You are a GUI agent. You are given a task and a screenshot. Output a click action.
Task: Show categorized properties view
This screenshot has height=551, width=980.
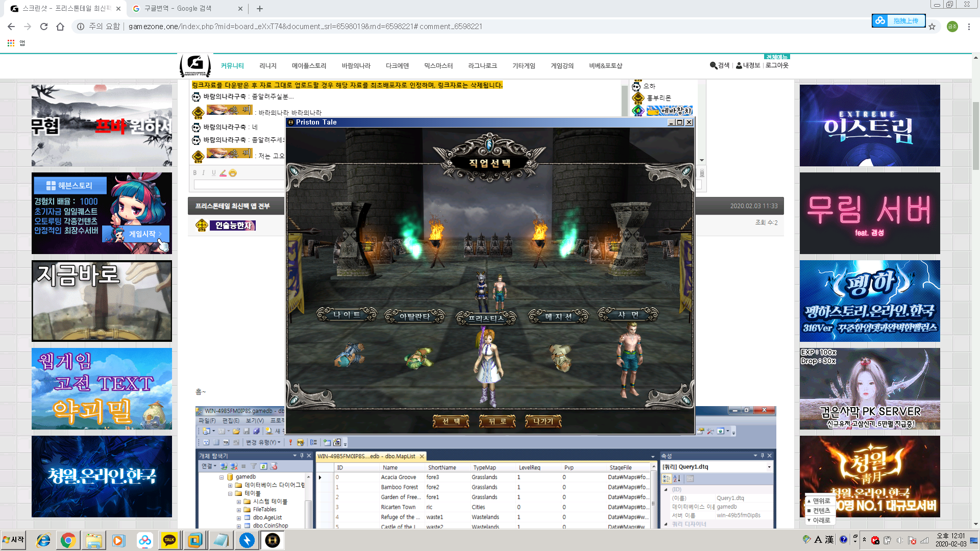[667, 479]
